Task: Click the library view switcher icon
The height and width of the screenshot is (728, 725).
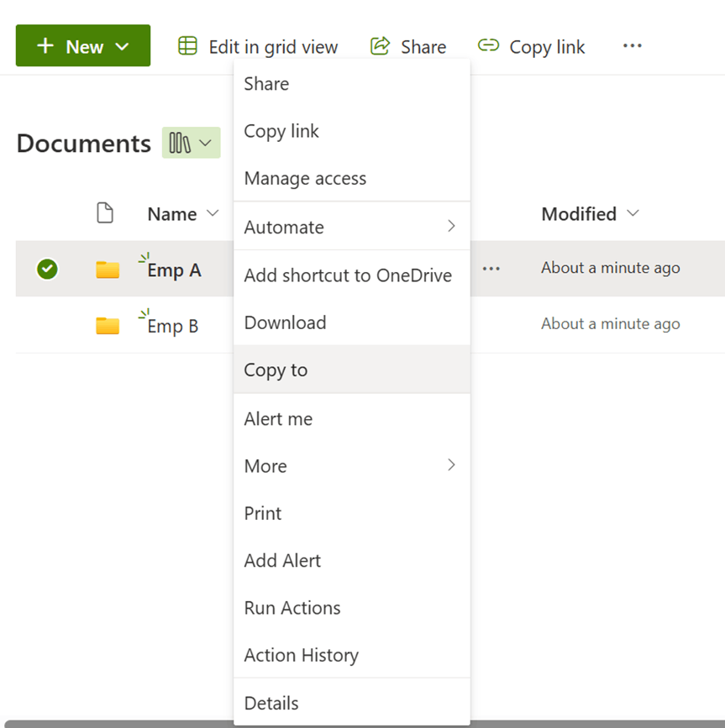Action: click(180, 143)
